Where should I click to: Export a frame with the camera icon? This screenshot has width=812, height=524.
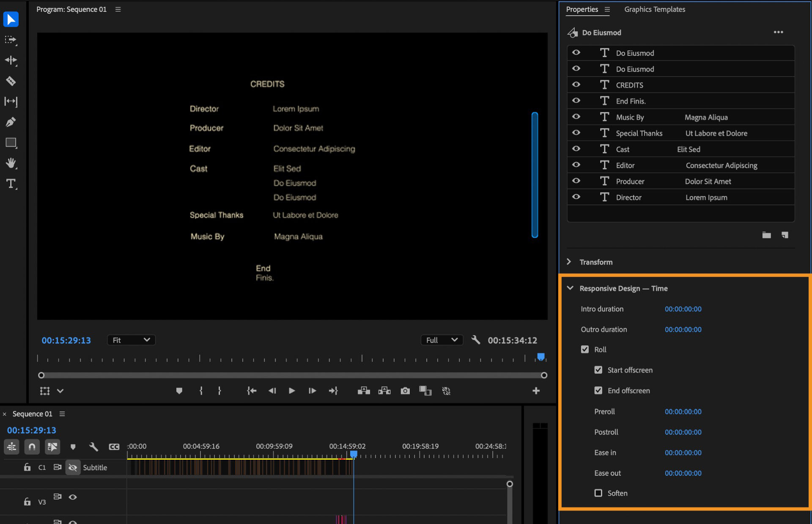(405, 391)
